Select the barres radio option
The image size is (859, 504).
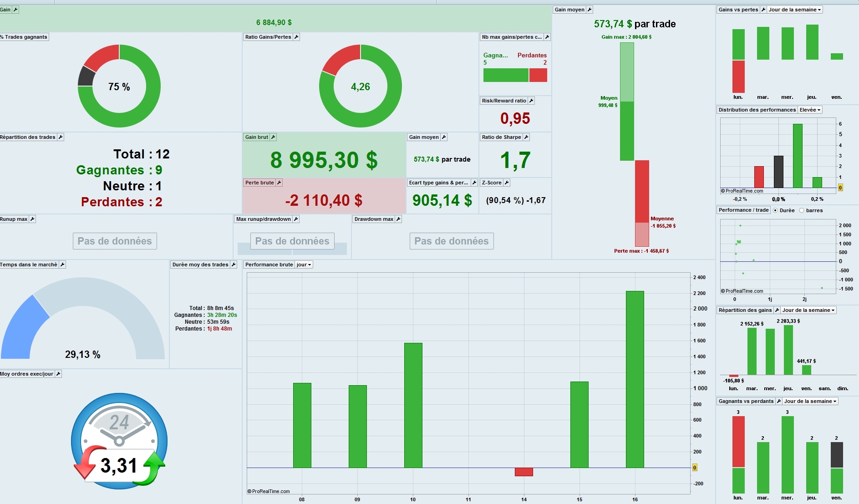click(802, 210)
